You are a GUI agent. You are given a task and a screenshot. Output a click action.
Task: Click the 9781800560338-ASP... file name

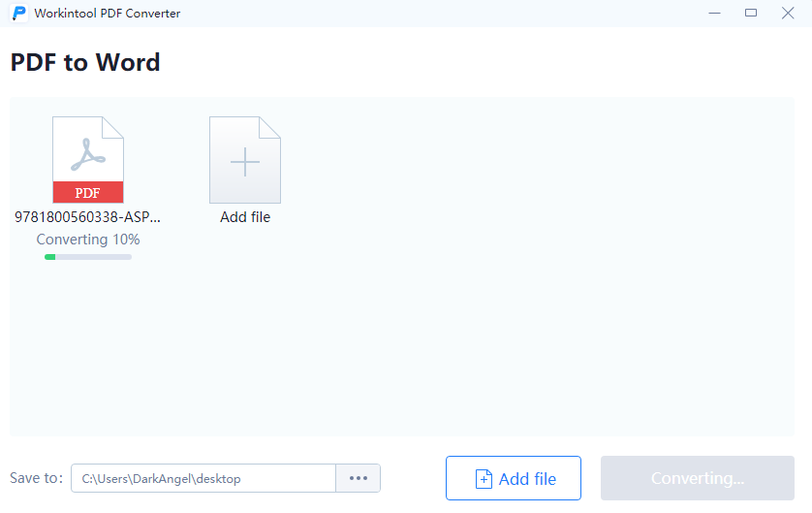[x=87, y=217]
